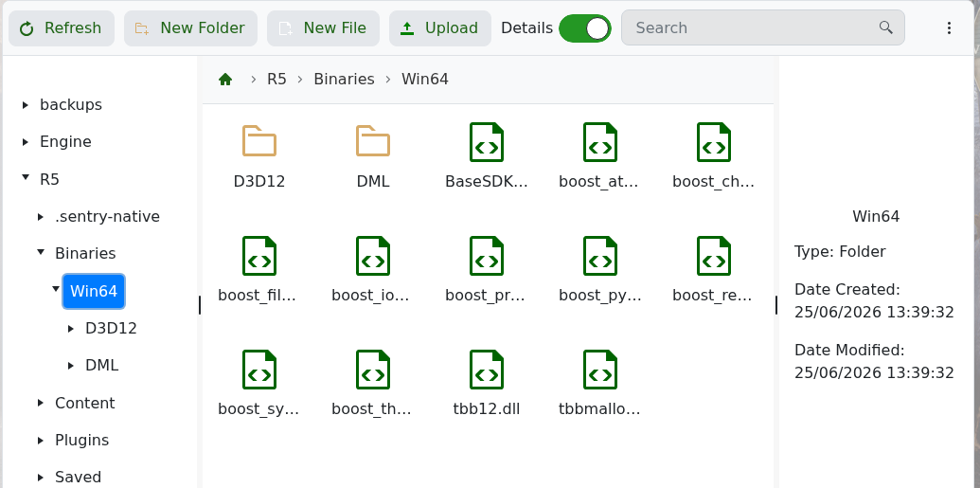
Task: Select the boost_fil… file icon
Action: coord(259,256)
